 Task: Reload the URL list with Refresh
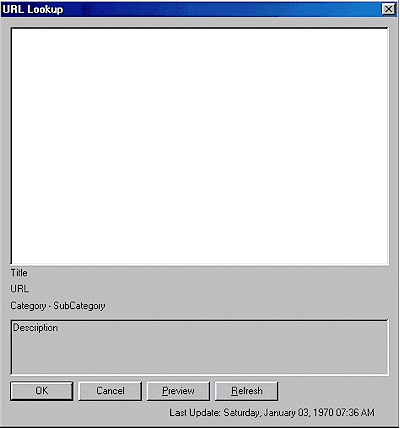(x=247, y=391)
